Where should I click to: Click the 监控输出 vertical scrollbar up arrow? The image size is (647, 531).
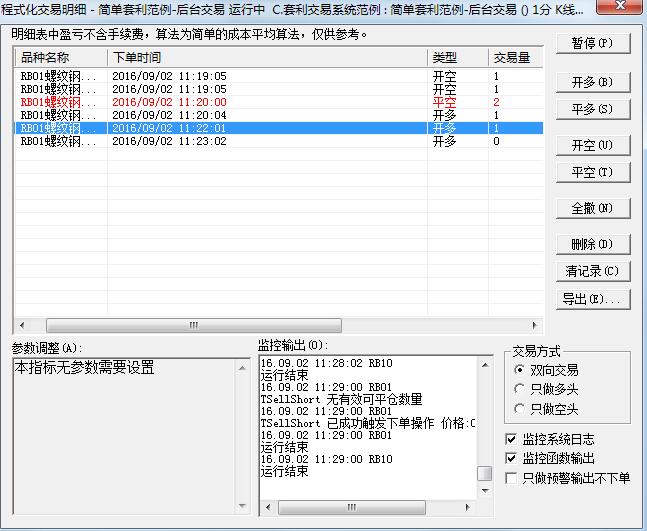coord(485,365)
